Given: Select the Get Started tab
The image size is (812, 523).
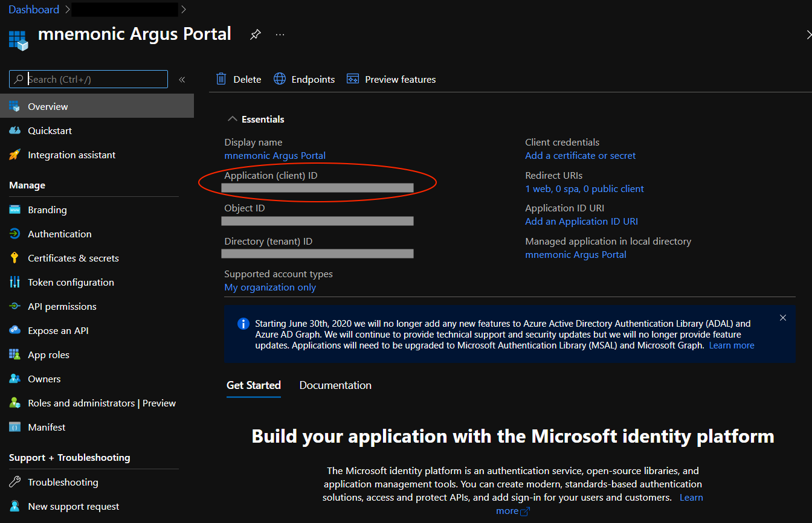Looking at the screenshot, I should click(254, 385).
